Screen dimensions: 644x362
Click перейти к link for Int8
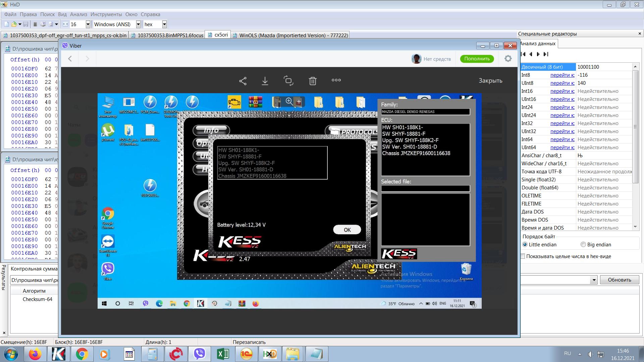point(562,75)
